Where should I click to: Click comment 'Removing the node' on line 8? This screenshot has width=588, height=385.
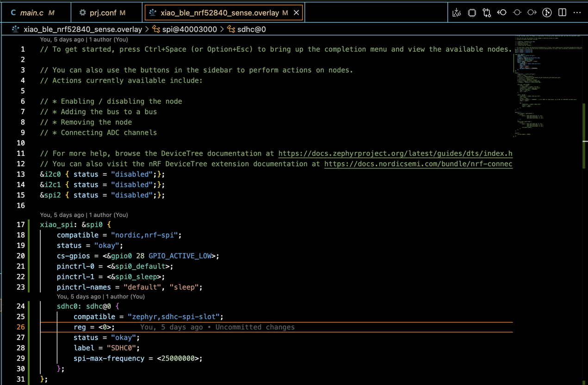(96, 122)
